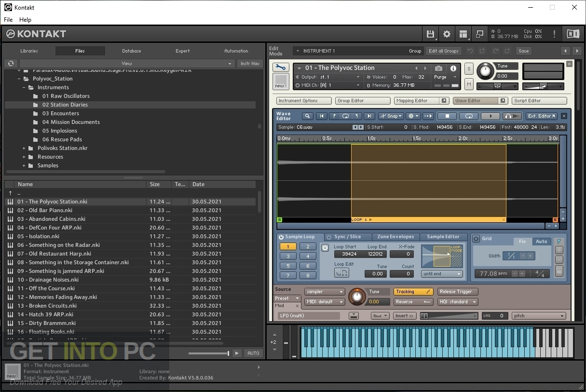This screenshot has width=586, height=392.
Task: Click the Edit all Groups button
Action: point(443,51)
